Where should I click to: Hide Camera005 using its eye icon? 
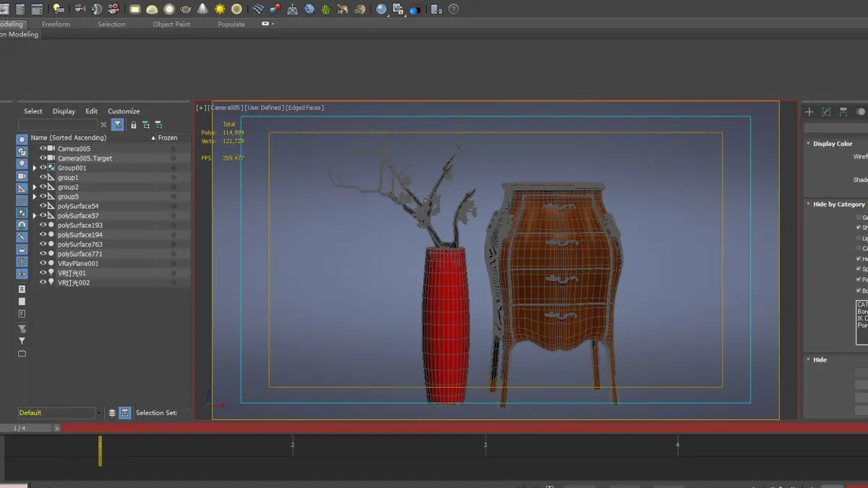[43, 149]
